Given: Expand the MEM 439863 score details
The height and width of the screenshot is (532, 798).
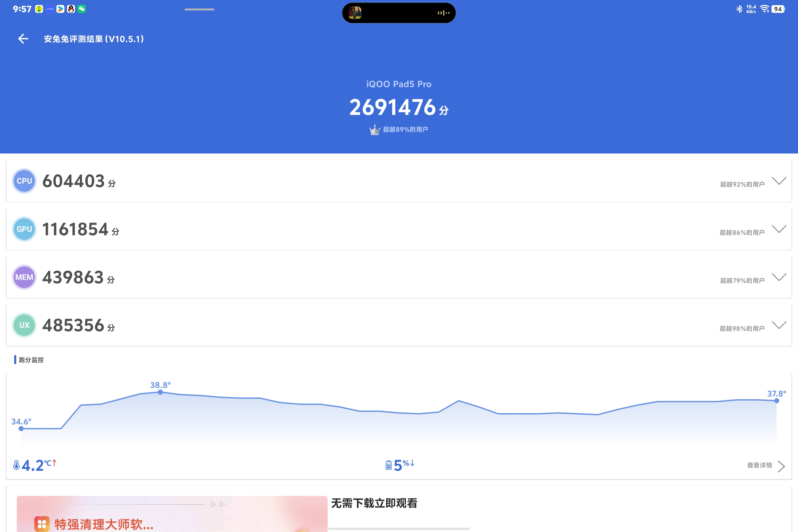Looking at the screenshot, I should coord(779,277).
